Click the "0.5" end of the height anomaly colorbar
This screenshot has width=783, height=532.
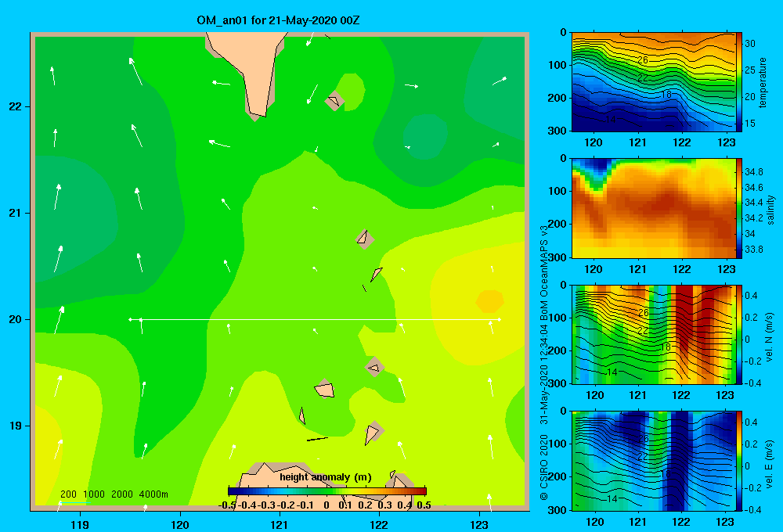coord(424,505)
